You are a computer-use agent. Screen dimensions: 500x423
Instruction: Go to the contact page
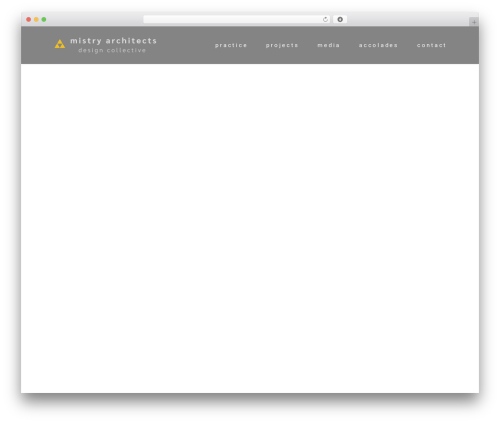point(431,45)
